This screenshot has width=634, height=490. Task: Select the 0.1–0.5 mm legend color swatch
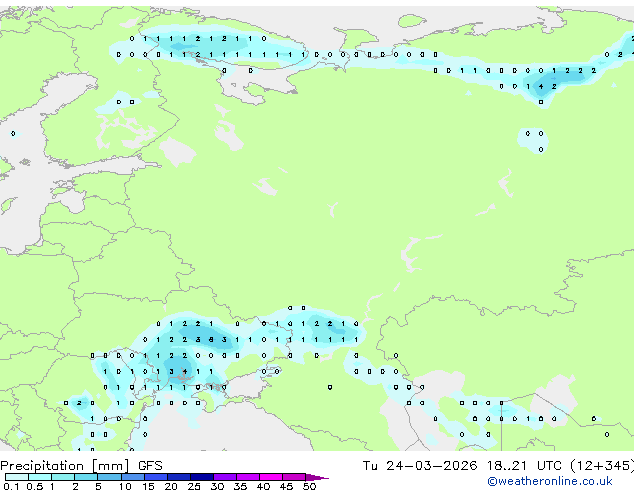tap(17, 477)
